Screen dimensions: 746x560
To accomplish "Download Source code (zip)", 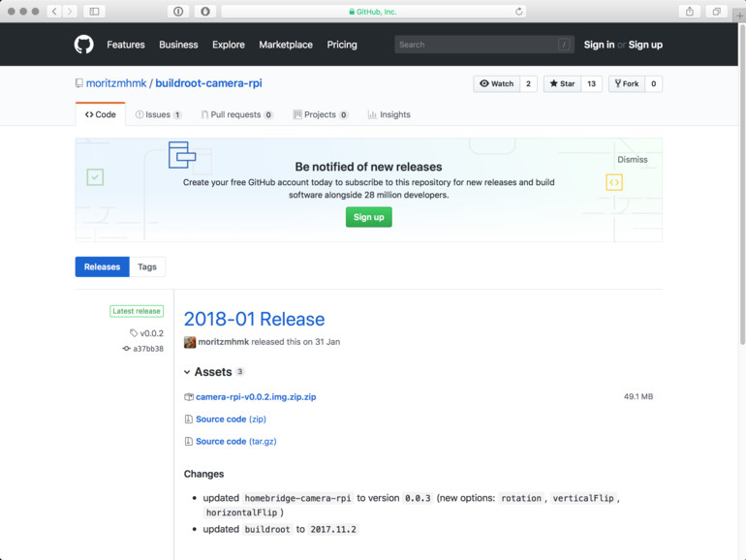I will [231, 420].
